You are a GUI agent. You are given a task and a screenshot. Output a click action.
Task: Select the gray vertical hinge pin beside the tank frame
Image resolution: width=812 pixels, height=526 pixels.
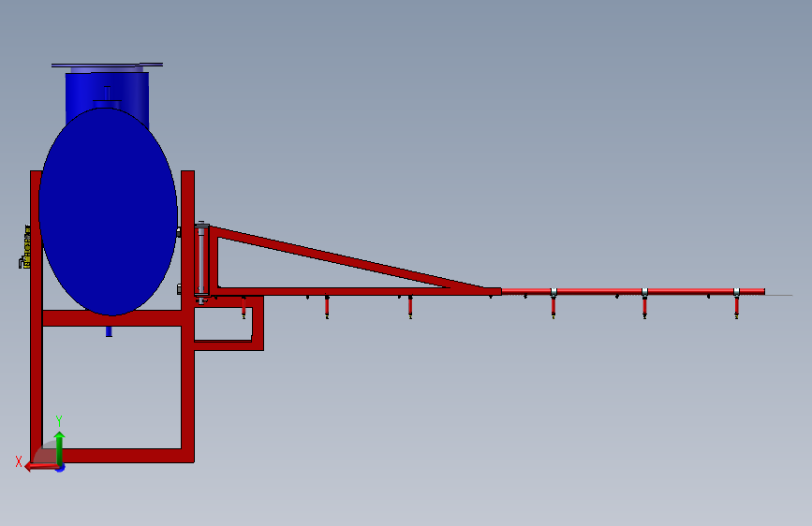click(x=201, y=261)
